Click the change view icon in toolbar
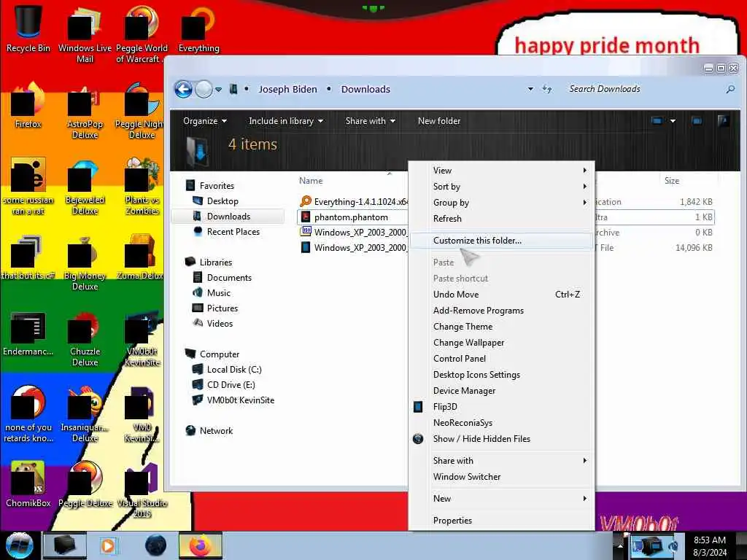The image size is (747, 560). tap(657, 121)
